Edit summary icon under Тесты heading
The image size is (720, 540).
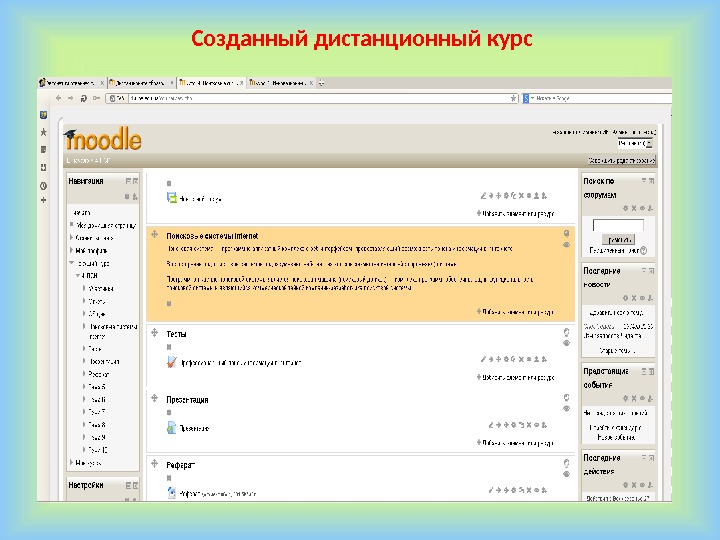[x=169, y=347]
